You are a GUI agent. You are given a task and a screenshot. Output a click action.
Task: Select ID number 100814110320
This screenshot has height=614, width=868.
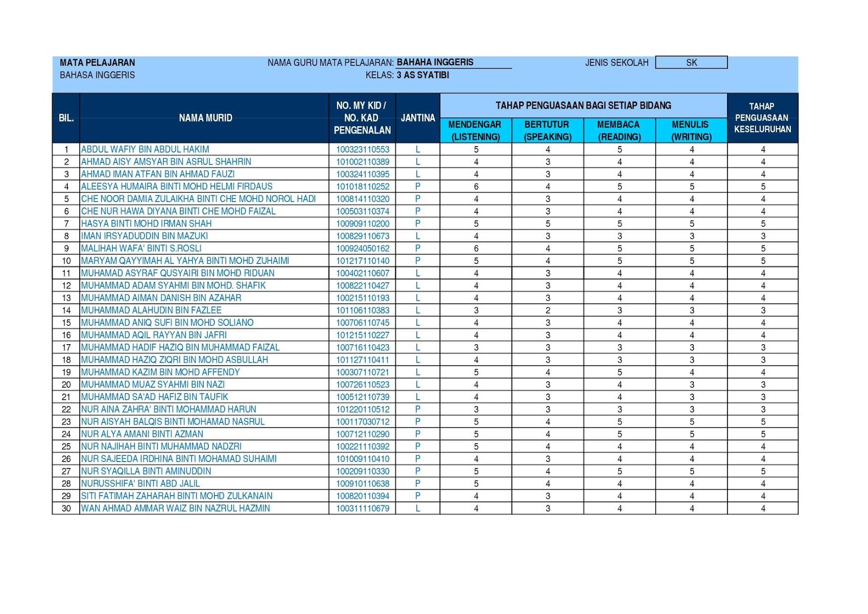(x=362, y=199)
